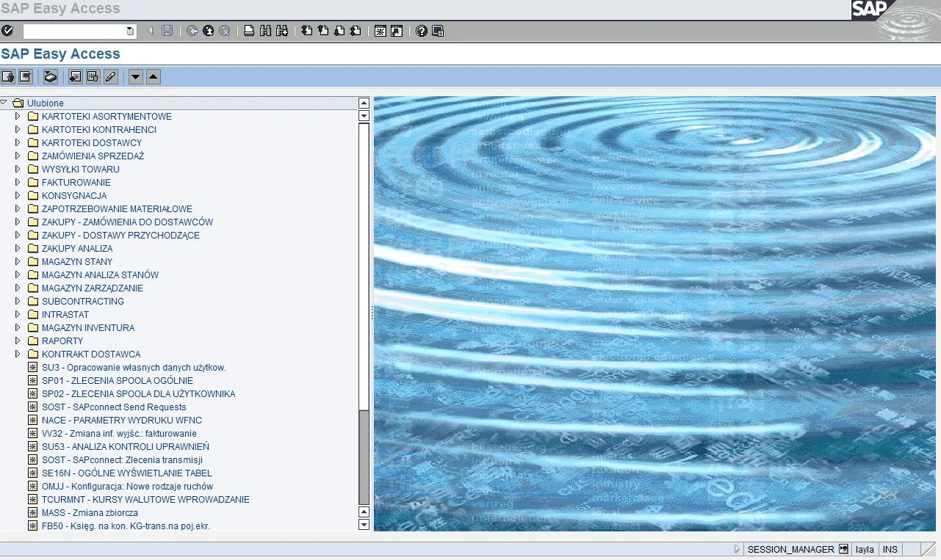Move favorite up with the up-arrow button

pyautogui.click(x=154, y=77)
